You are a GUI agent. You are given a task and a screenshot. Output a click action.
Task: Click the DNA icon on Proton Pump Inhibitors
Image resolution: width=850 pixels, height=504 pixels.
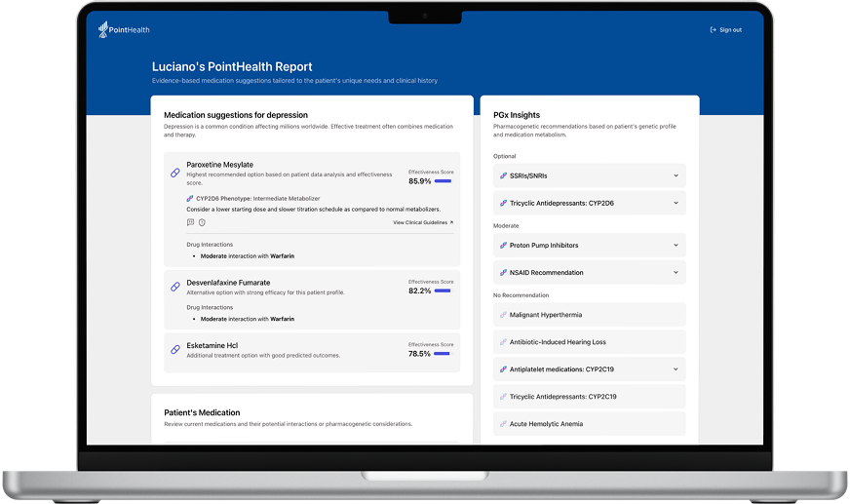503,245
